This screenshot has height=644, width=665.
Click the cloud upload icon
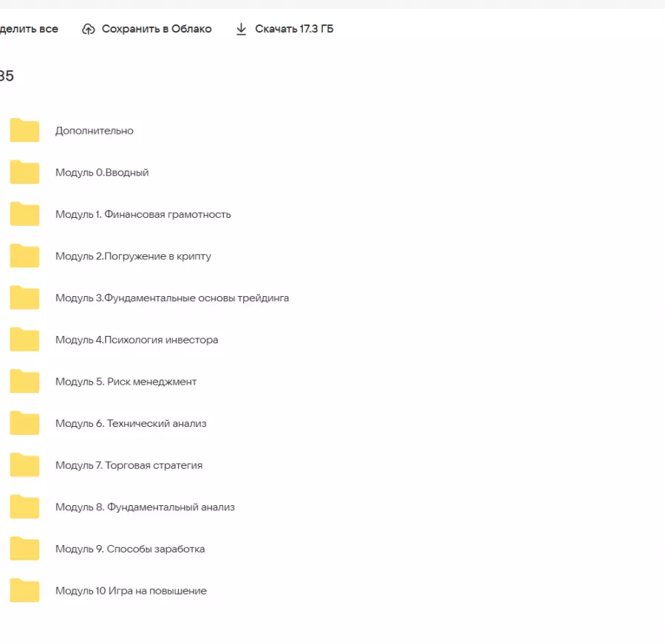[89, 30]
